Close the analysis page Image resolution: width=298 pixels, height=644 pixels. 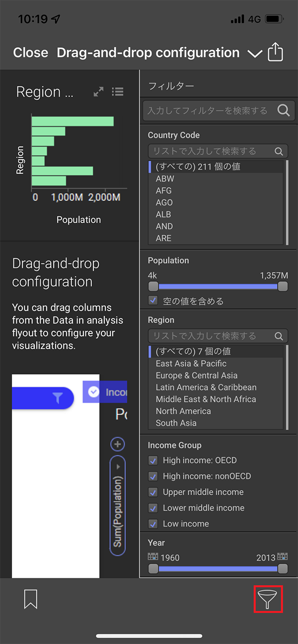[31, 53]
